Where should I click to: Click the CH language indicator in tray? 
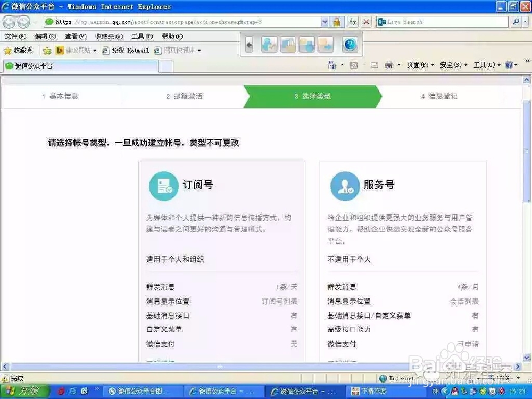(436, 391)
